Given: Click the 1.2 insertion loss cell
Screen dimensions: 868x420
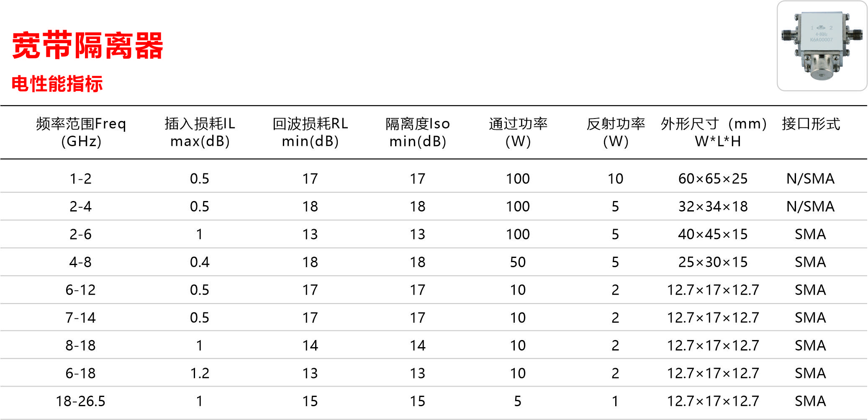Looking at the screenshot, I should click(x=200, y=373).
